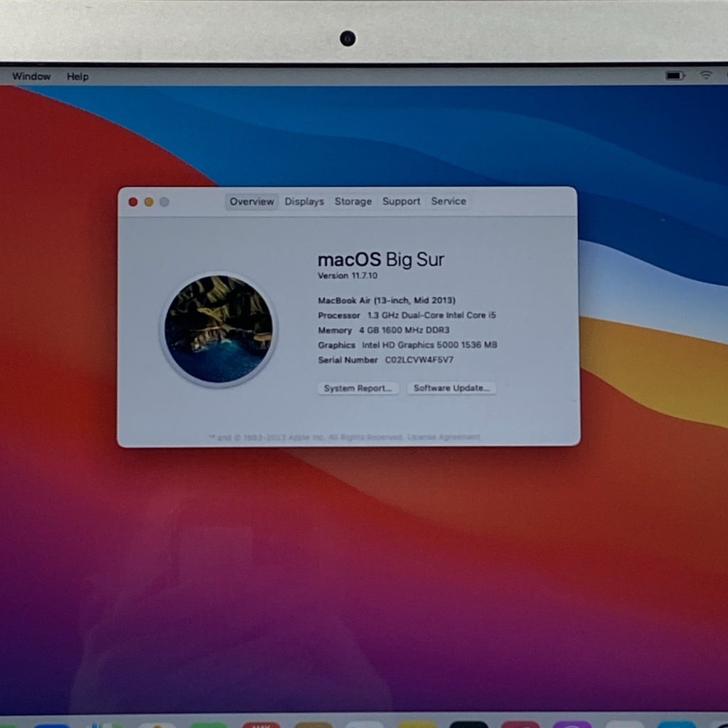Open System Report
This screenshot has height=728, width=728.
click(358, 388)
